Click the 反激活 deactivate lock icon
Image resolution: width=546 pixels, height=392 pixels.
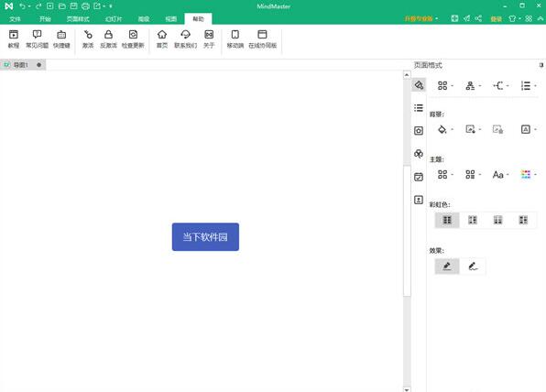point(108,39)
